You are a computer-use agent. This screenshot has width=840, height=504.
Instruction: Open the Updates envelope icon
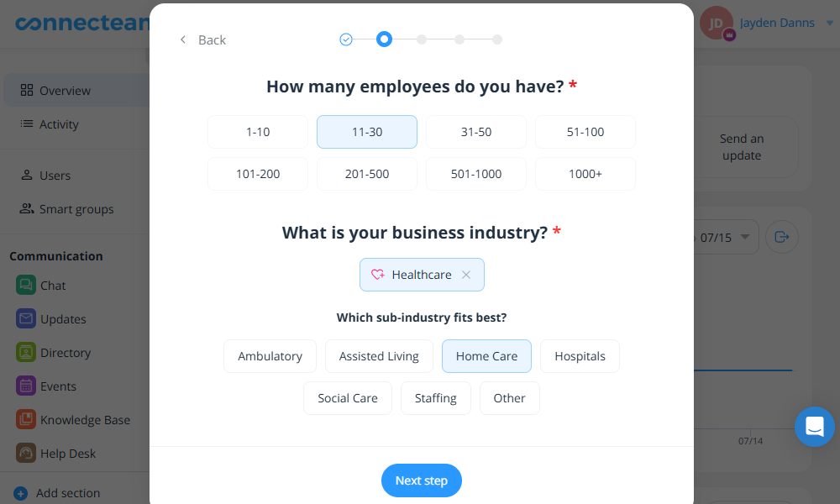[x=26, y=319]
